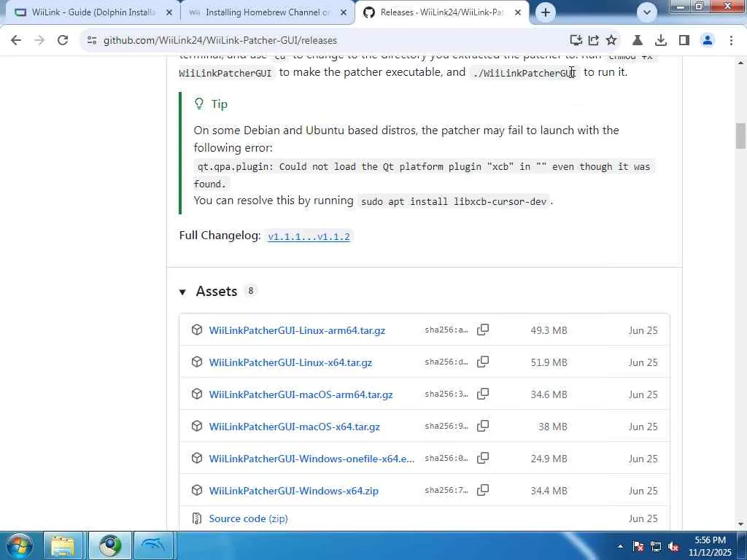Screen dimensions: 747x560
Task: Close the Installing Homebrew Channel tab
Action: tap(344, 13)
